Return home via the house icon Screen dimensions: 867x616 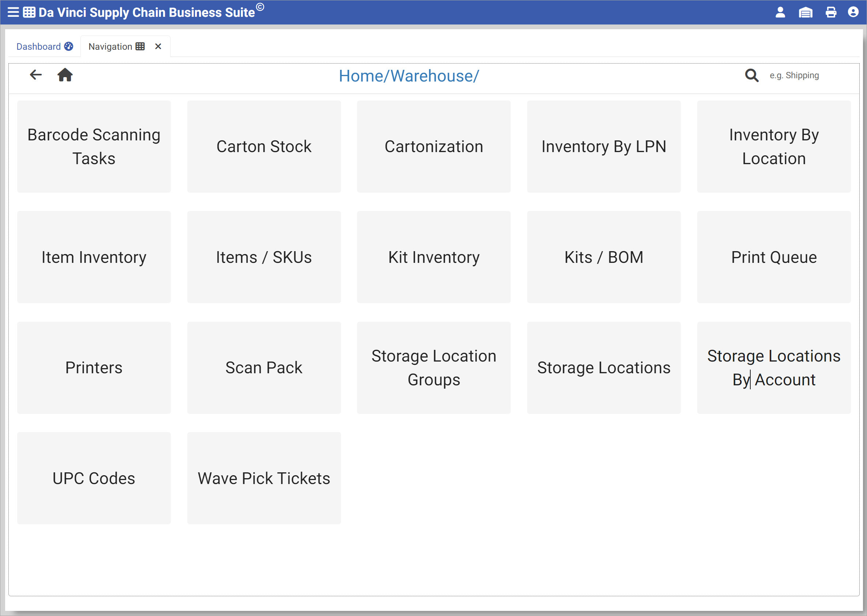tap(65, 75)
